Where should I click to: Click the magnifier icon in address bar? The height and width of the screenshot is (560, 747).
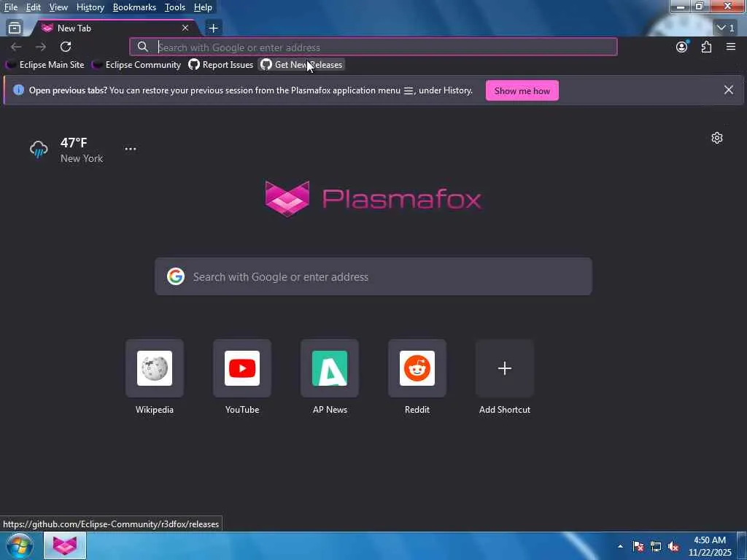pyautogui.click(x=142, y=47)
